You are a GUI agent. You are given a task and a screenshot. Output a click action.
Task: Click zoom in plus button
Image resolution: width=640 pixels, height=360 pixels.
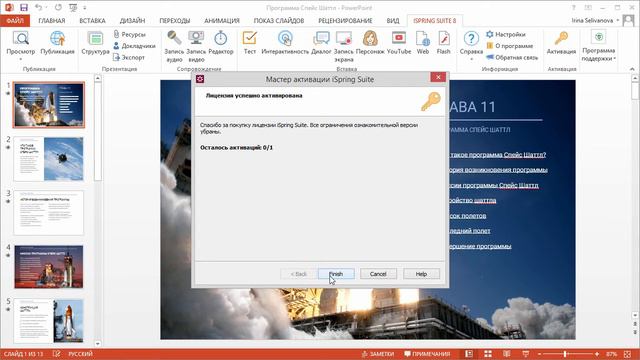[597, 354]
